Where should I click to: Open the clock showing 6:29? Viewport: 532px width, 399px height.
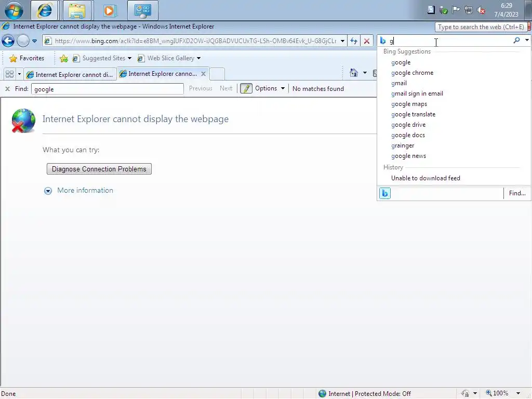(506, 10)
